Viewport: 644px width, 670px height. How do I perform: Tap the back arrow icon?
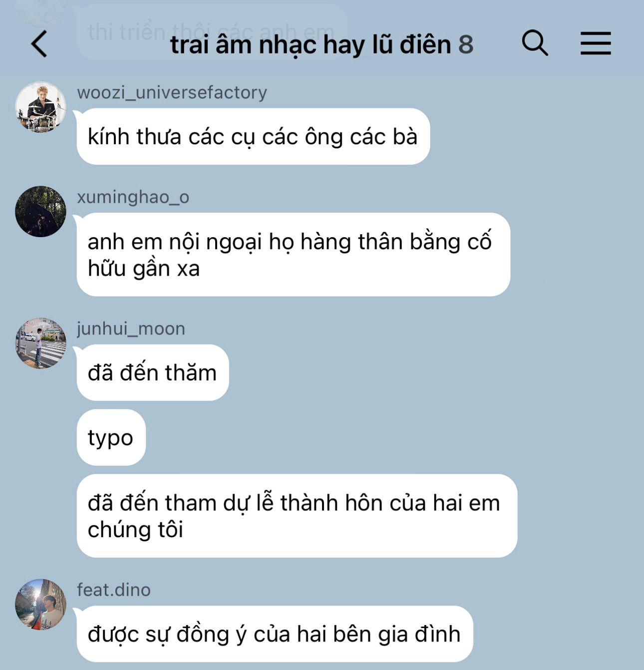coord(39,43)
